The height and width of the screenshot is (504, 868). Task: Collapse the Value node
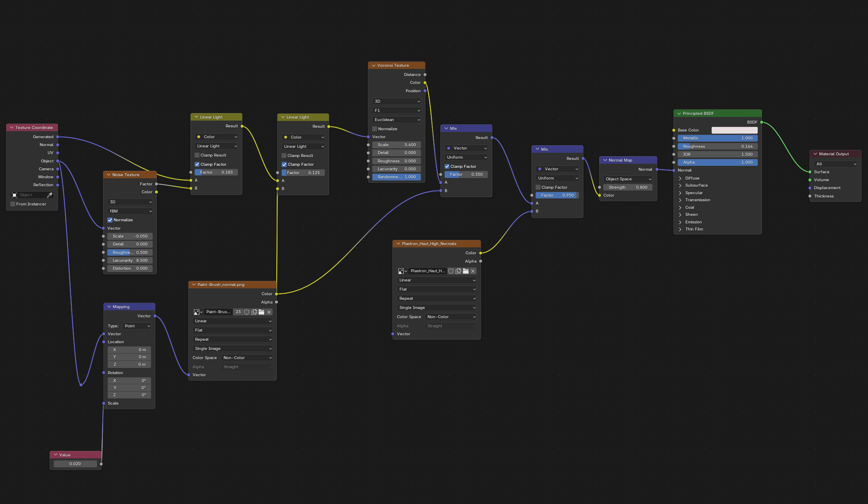pos(56,455)
